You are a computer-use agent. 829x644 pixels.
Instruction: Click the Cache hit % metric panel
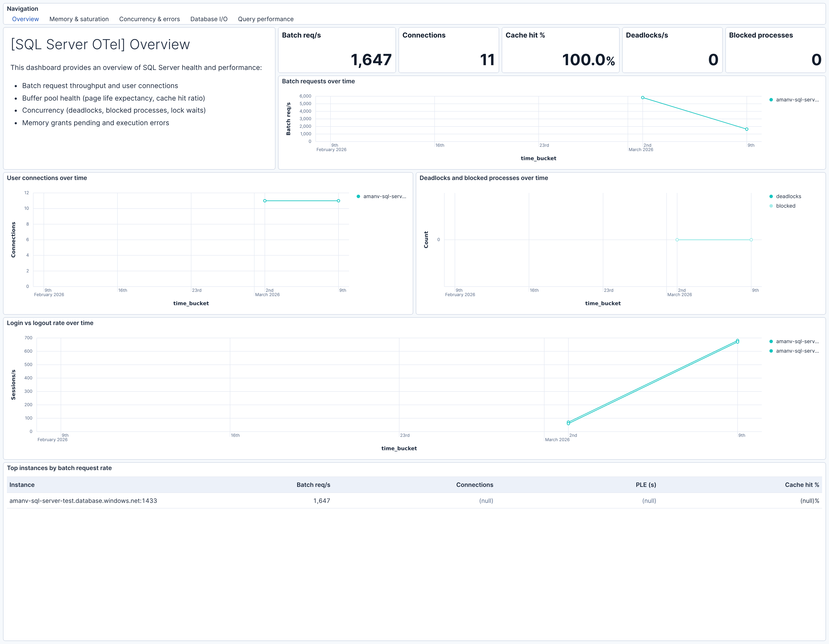click(x=560, y=50)
